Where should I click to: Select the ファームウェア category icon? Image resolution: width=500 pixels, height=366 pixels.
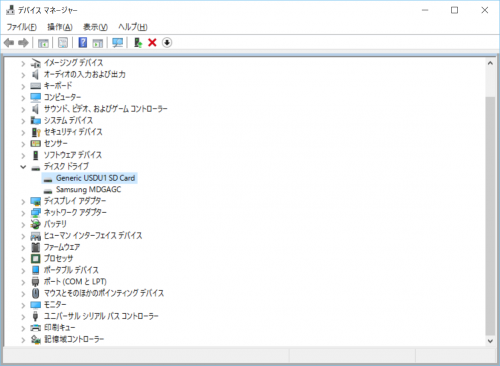36,247
